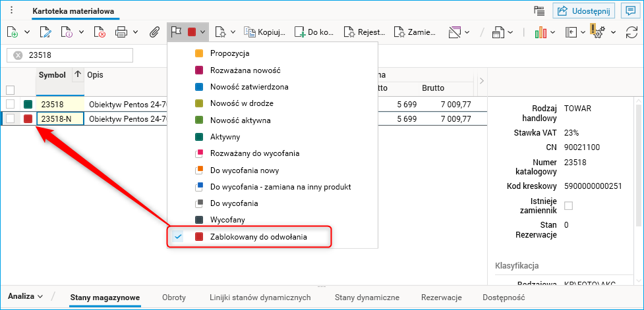Toggle the Istnieje zamiennik checkbox

coord(568,206)
